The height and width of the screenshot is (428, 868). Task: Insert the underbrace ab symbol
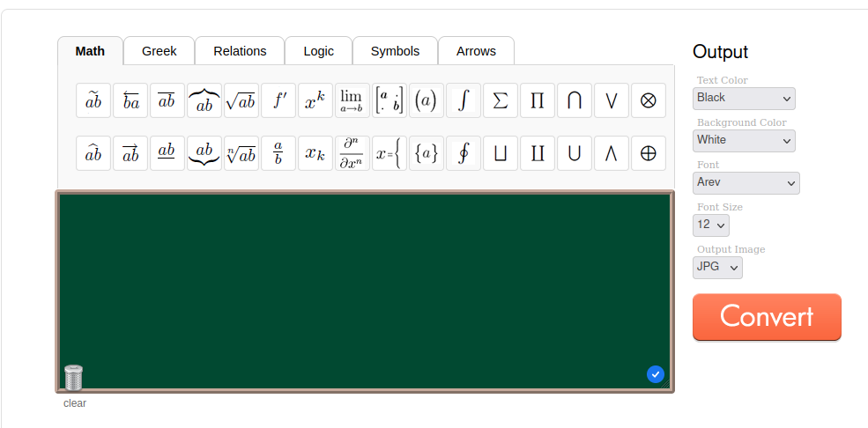coord(204,153)
